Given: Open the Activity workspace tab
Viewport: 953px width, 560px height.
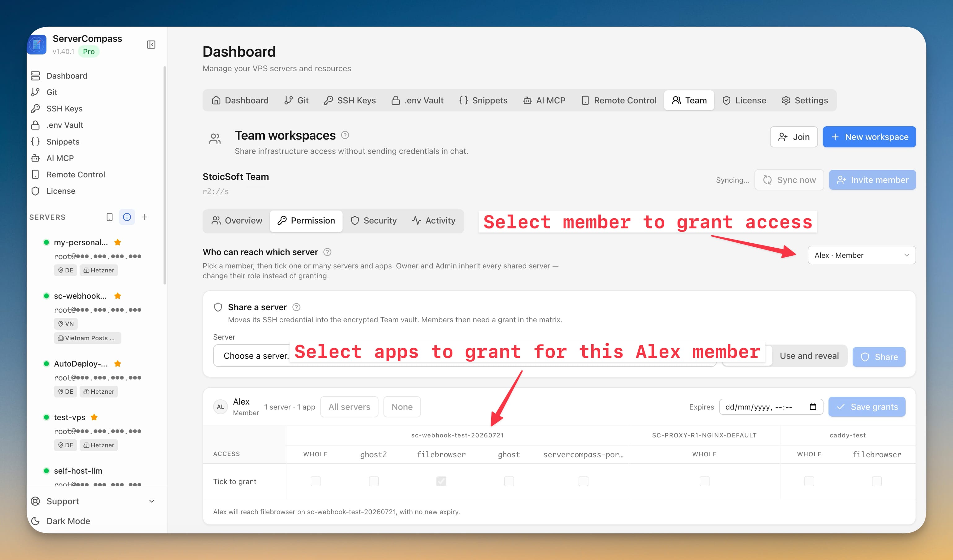Looking at the screenshot, I should 434,221.
